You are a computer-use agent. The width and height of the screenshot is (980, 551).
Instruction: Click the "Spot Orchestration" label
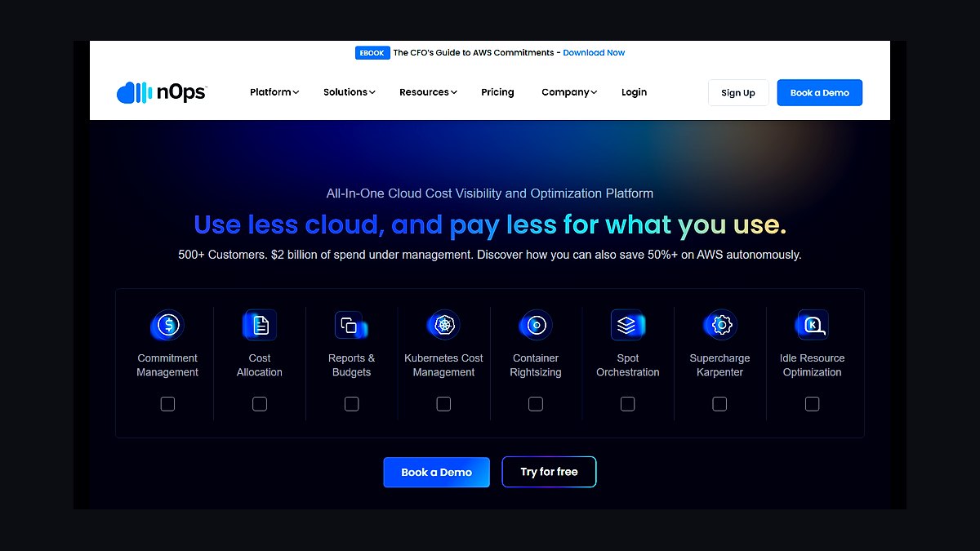(x=628, y=365)
